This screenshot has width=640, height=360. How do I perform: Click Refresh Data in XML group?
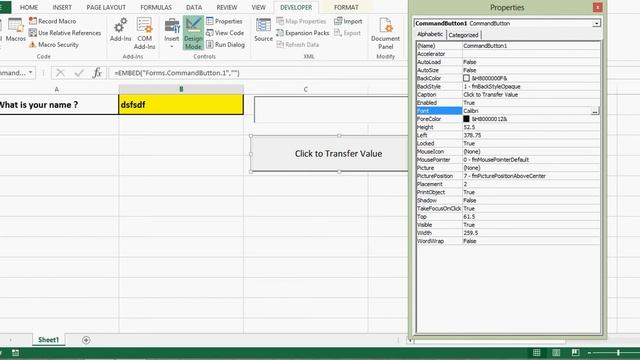(x=298, y=44)
